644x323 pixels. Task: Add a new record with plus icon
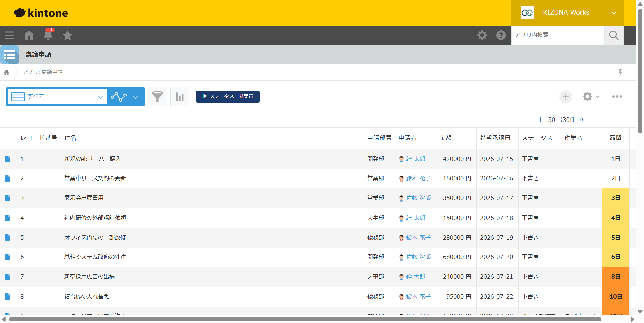point(566,97)
